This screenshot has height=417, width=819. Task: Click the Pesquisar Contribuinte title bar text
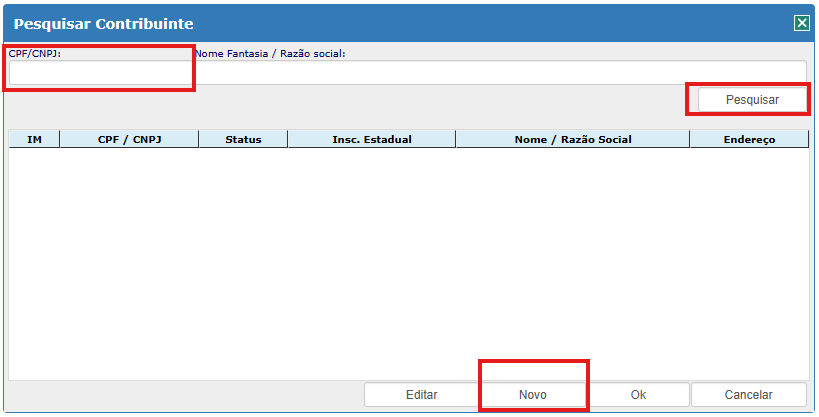104,23
